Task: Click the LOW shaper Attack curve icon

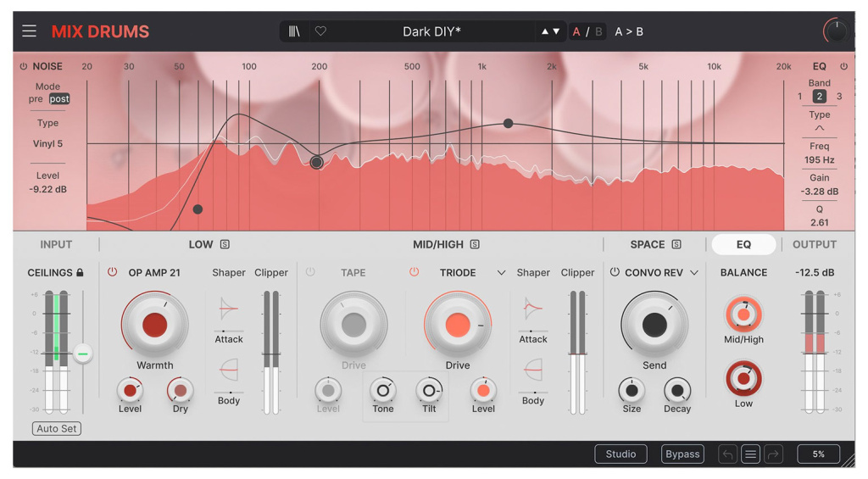Action: [228, 309]
